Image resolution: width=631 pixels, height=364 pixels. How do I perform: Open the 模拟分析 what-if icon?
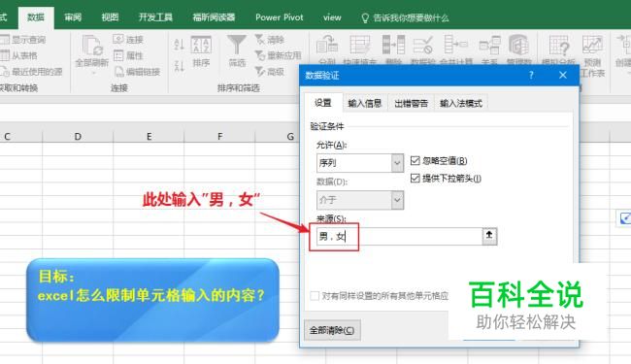(x=559, y=45)
